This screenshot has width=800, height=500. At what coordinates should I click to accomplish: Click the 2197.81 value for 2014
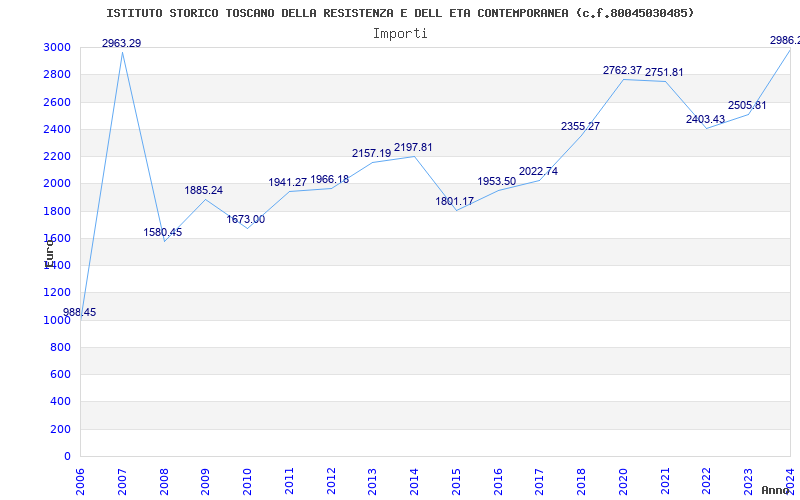pos(413,147)
